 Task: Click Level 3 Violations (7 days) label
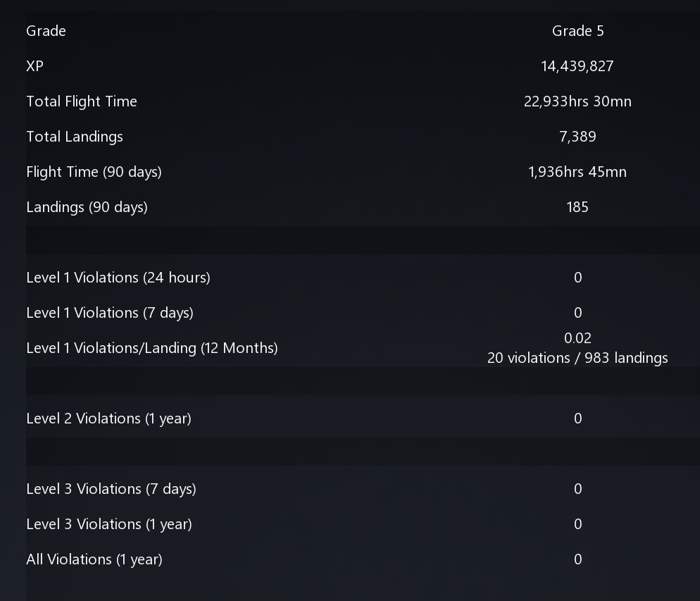[x=111, y=489]
